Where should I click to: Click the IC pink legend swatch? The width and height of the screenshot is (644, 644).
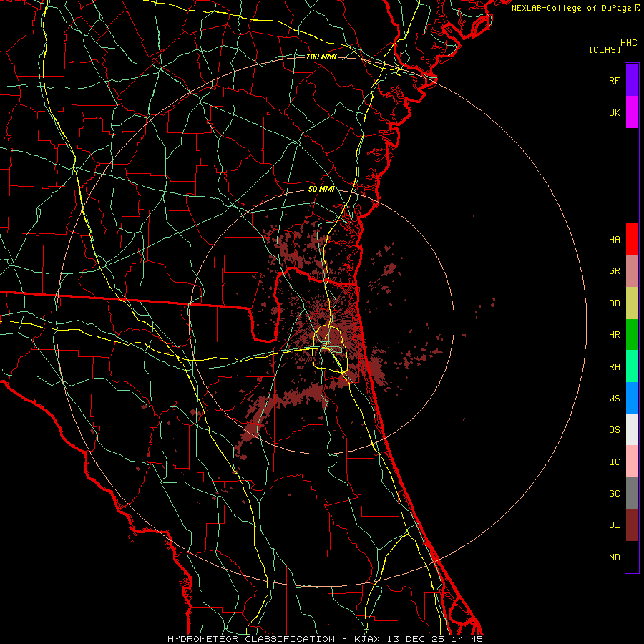(x=632, y=462)
